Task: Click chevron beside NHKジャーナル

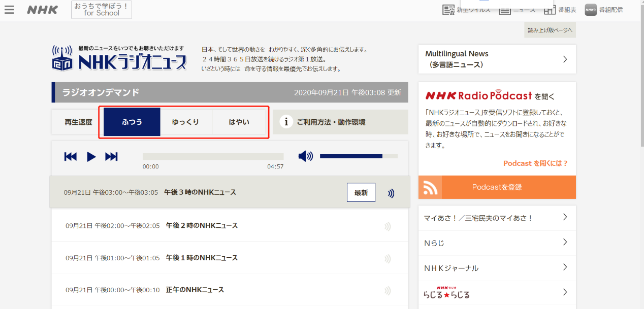Action: tap(565, 267)
